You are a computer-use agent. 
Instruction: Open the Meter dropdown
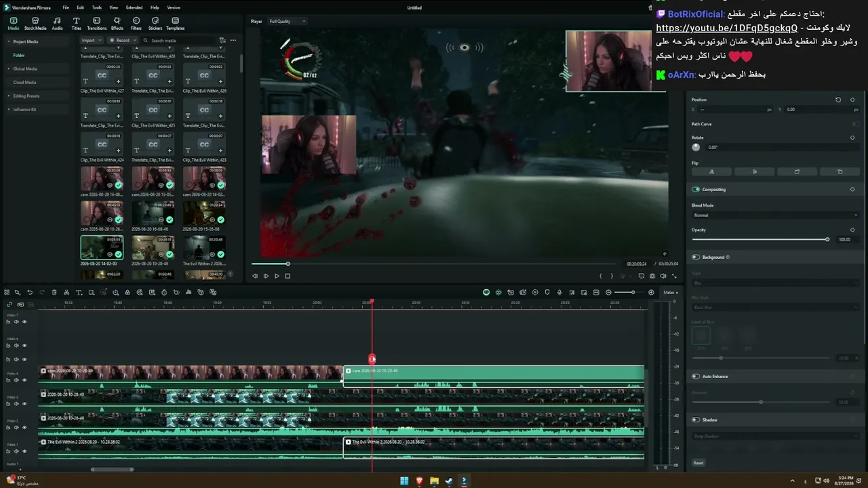pyautogui.click(x=670, y=292)
